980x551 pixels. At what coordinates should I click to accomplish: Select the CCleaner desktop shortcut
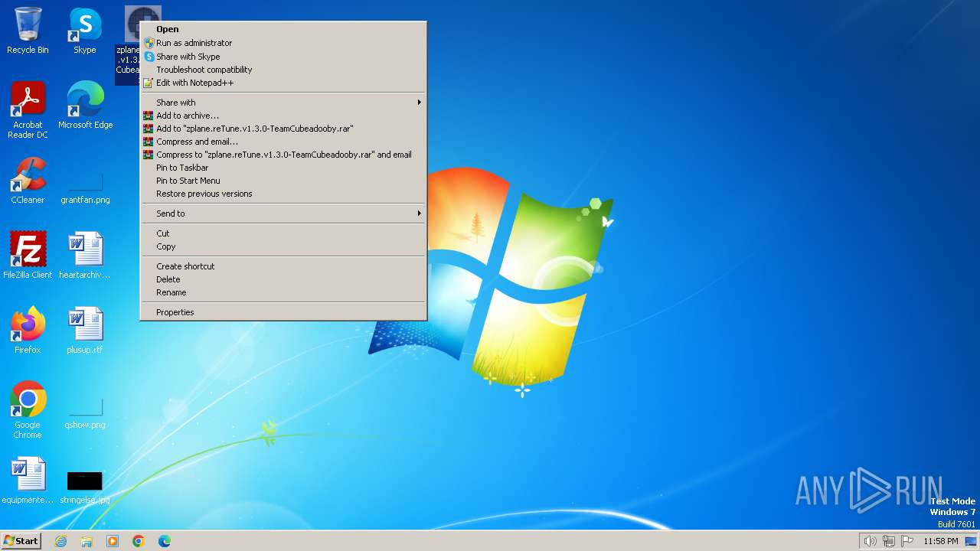(28, 181)
